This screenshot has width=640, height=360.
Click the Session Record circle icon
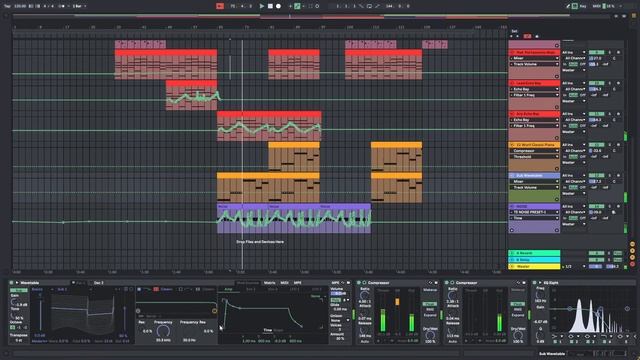(317, 6)
